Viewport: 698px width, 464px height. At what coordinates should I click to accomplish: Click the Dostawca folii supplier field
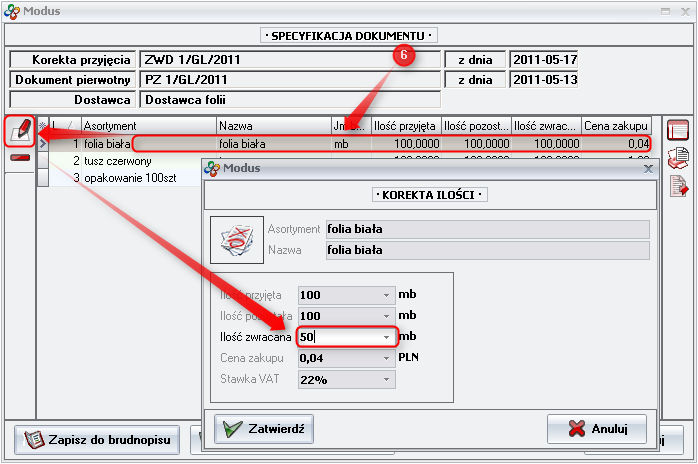[290, 100]
